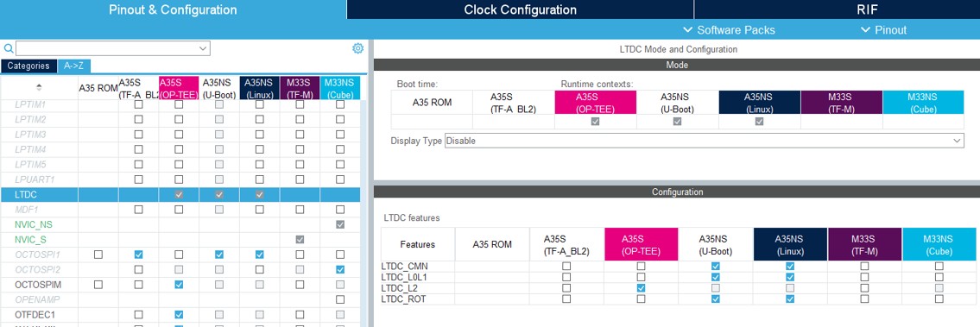
Task: Expand the Pinout dropdown menu
Action: tap(884, 30)
